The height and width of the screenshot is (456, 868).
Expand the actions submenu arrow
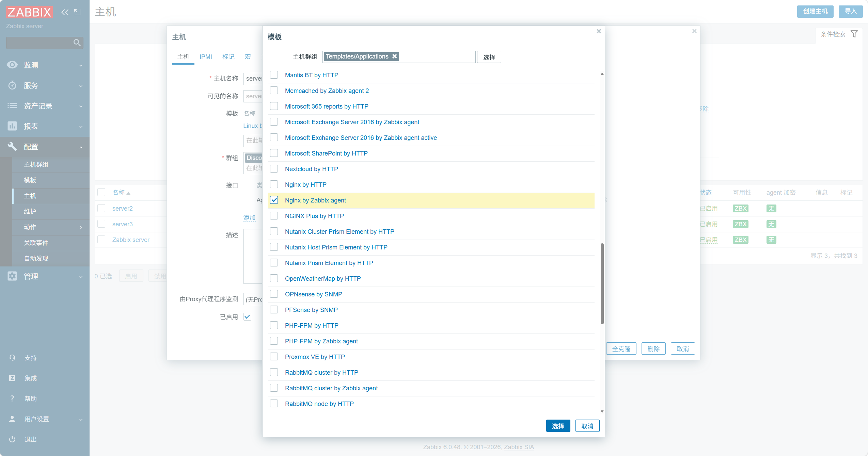81,227
